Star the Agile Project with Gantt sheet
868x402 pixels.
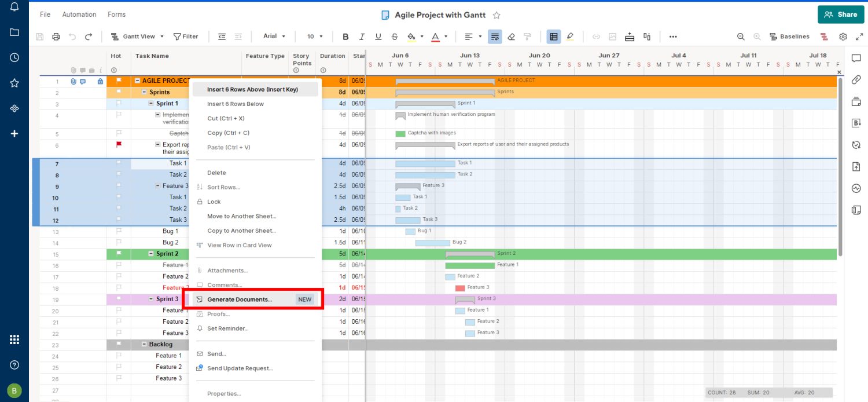[x=496, y=15]
